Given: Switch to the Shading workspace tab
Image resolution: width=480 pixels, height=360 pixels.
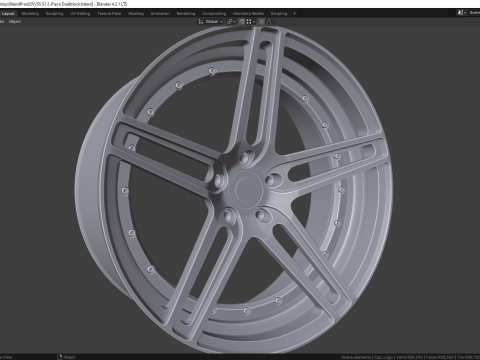Looking at the screenshot, I should point(136,14).
